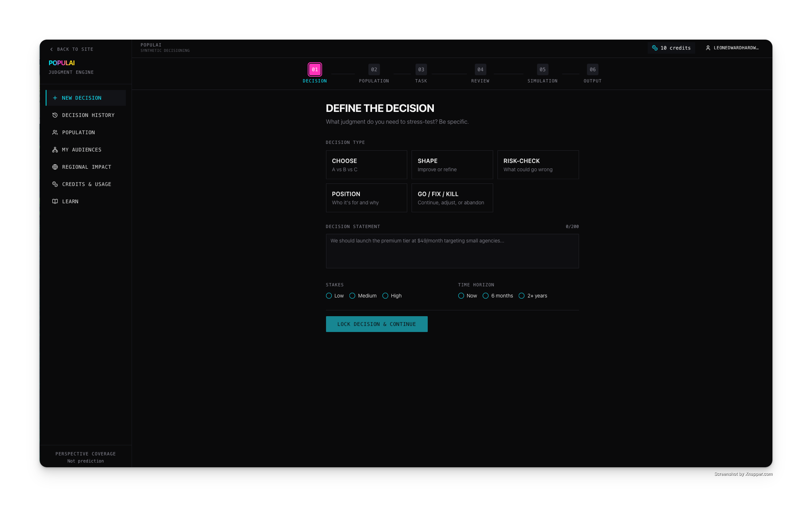Click the Learn book icon
The image size is (812, 516).
(55, 201)
